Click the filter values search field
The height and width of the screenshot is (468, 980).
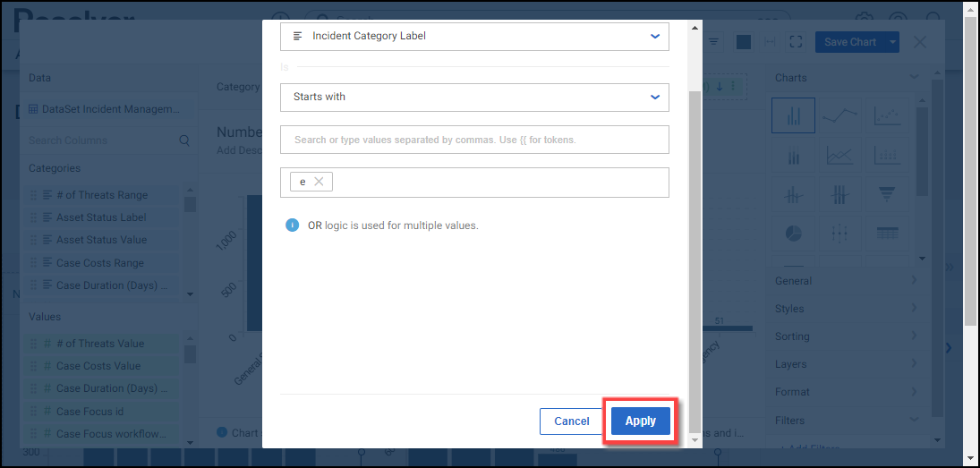(474, 140)
